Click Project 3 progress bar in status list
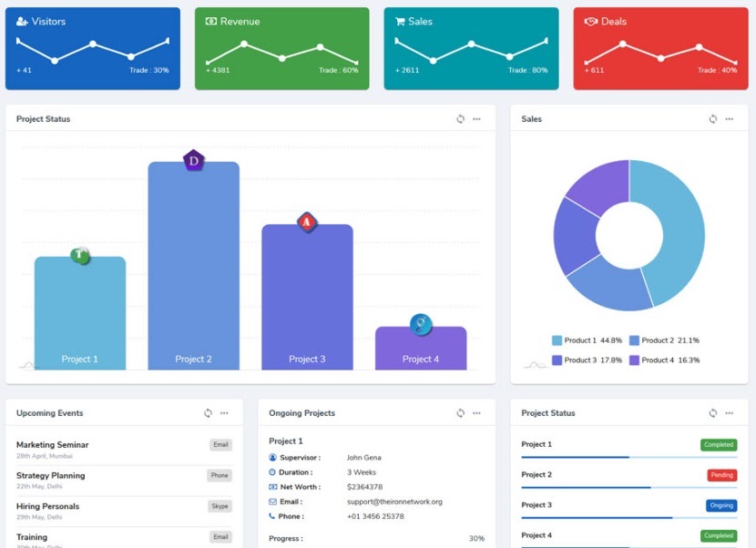The height and width of the screenshot is (548, 756). click(629, 518)
